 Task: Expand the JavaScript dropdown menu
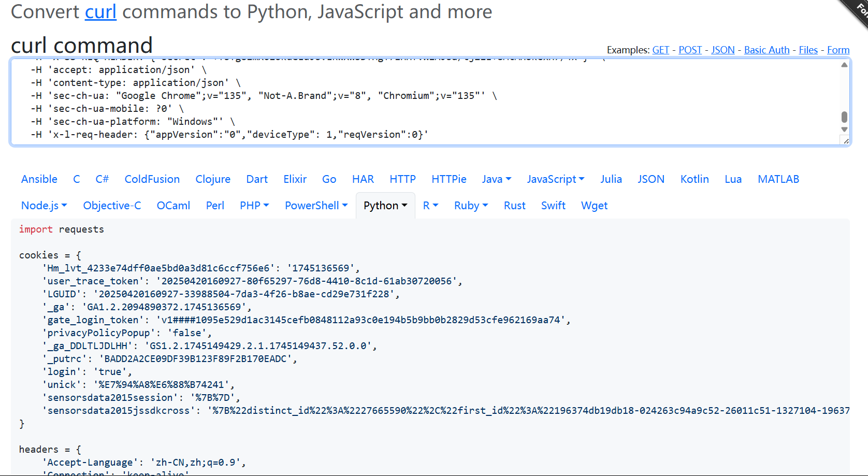tap(555, 179)
